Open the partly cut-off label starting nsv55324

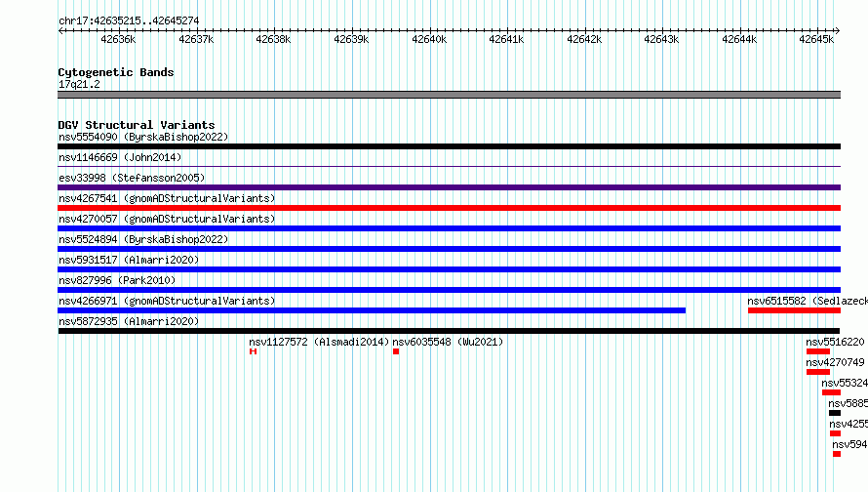845,383
